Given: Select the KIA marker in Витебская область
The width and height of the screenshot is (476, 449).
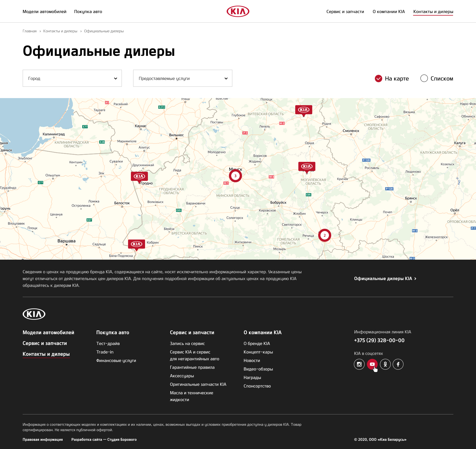Looking at the screenshot, I should 304,110.
